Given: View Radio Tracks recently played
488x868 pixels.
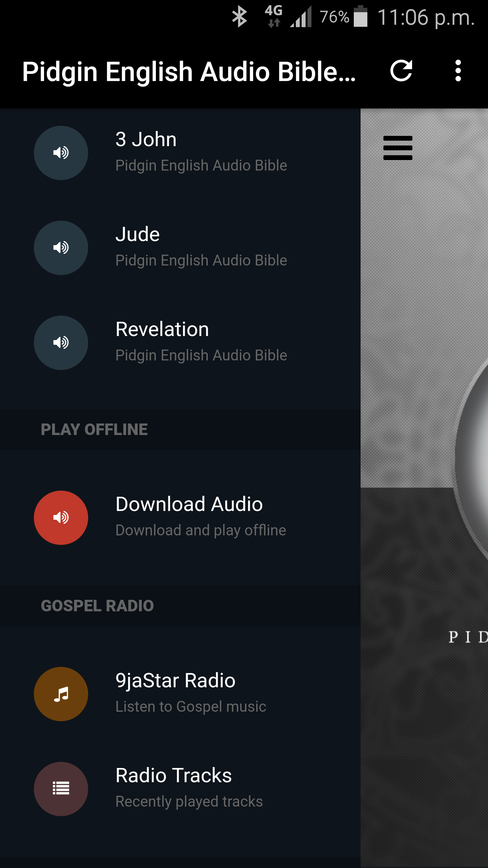Looking at the screenshot, I should [x=180, y=789].
